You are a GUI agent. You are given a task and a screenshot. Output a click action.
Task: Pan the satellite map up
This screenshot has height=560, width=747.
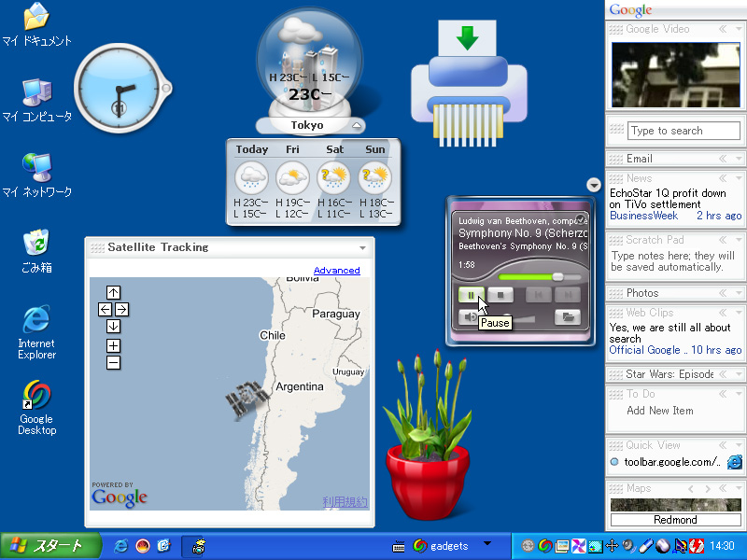tap(113, 292)
